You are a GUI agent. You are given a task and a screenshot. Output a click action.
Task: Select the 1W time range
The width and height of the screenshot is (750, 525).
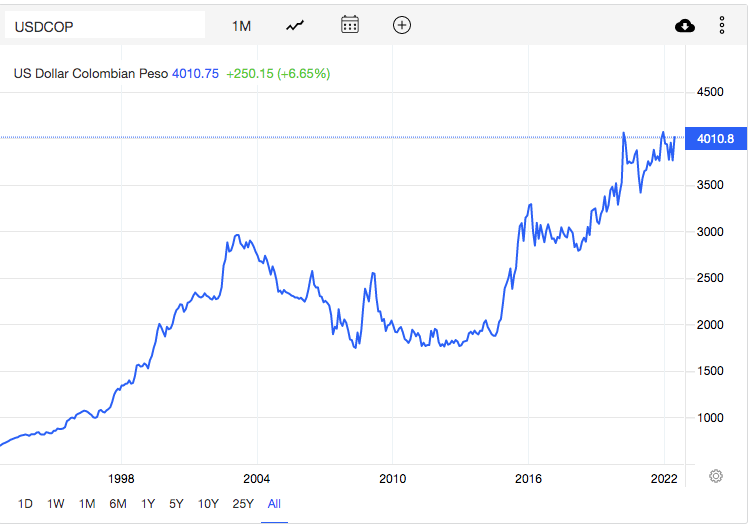coord(55,503)
